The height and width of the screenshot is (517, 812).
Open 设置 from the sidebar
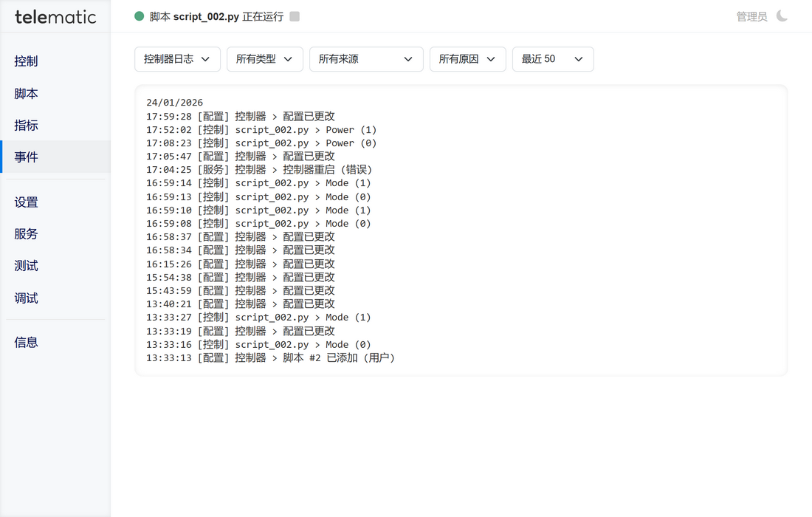(27, 202)
